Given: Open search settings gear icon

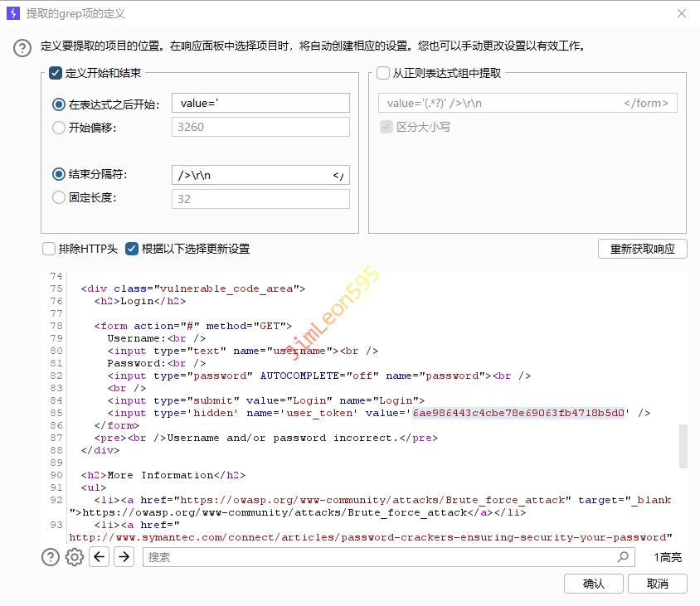Looking at the screenshot, I should [x=75, y=557].
